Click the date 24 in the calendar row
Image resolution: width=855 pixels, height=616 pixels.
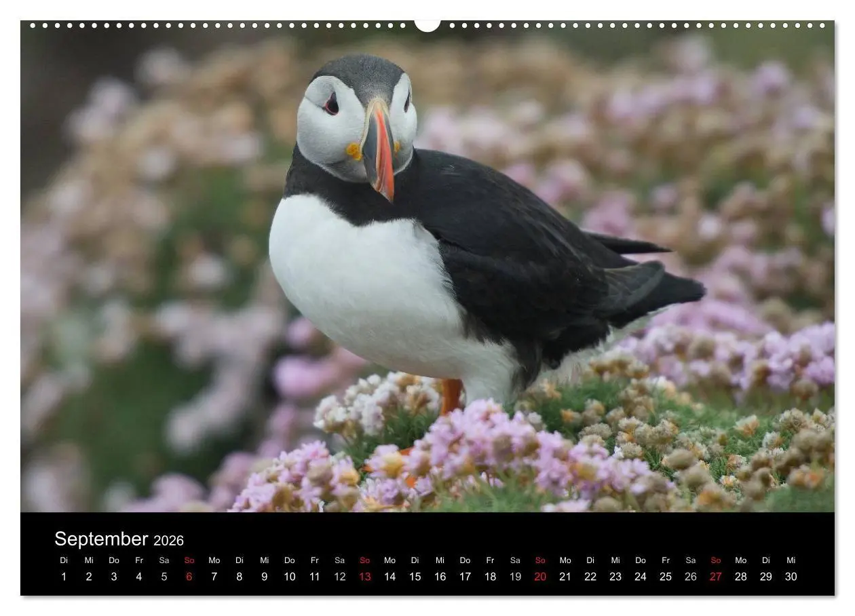tap(640, 577)
